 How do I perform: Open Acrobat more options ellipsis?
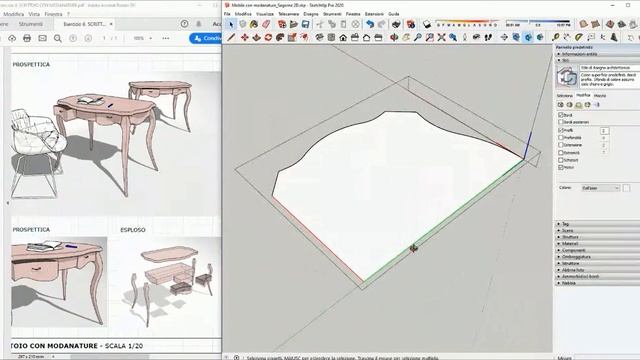point(166,38)
